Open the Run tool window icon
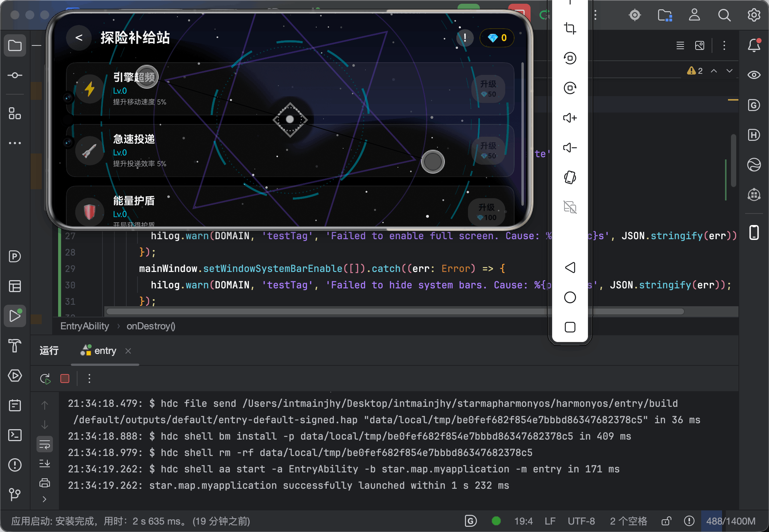The width and height of the screenshot is (769, 532). point(15,316)
